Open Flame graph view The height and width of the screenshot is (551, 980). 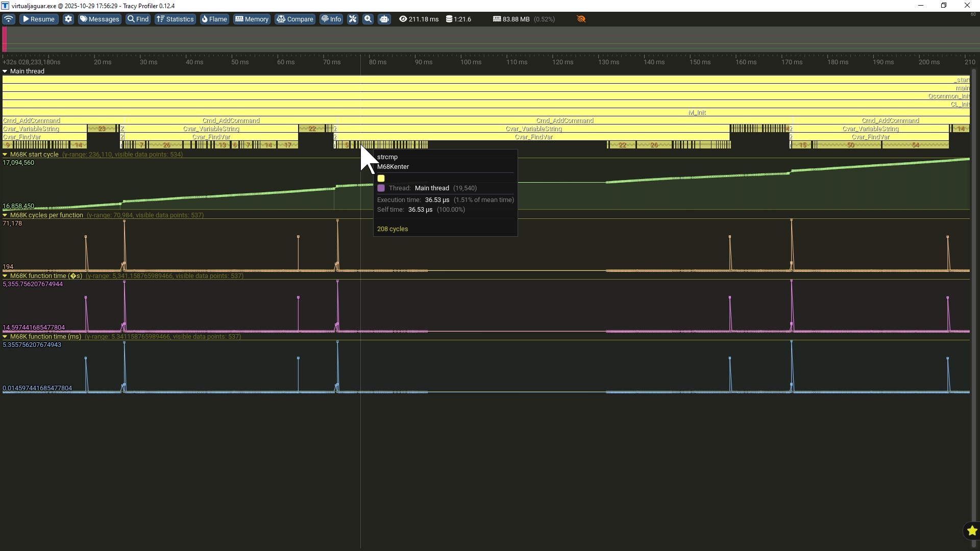tap(214, 19)
